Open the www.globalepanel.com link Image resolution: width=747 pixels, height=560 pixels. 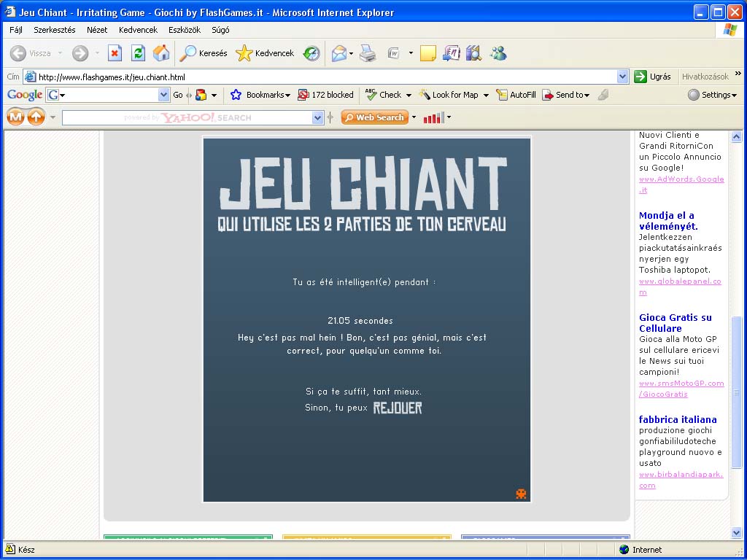pyautogui.click(x=680, y=287)
